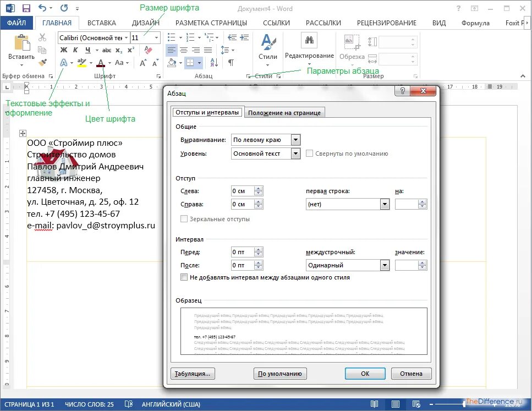Click language АНГЛИЙСКИЙ (США) status

click(x=171, y=404)
